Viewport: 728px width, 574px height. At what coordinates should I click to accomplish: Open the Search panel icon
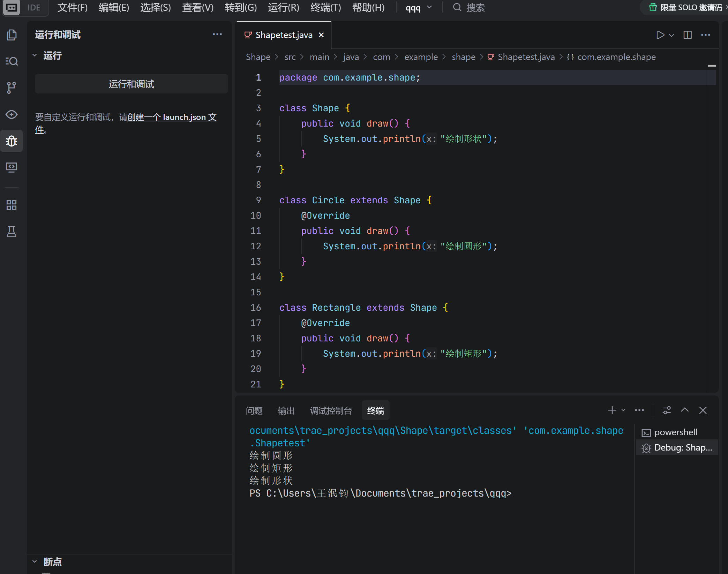pos(12,61)
